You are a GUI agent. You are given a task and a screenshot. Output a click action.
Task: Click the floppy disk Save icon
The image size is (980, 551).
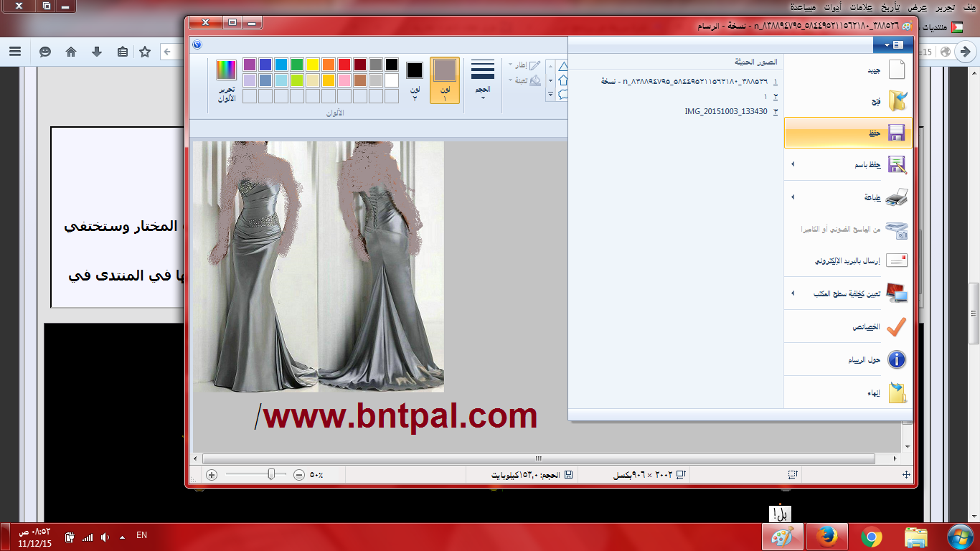(x=896, y=133)
